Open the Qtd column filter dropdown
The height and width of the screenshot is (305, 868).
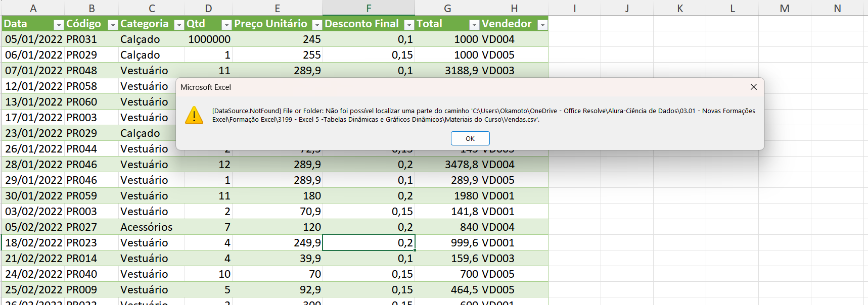click(226, 25)
